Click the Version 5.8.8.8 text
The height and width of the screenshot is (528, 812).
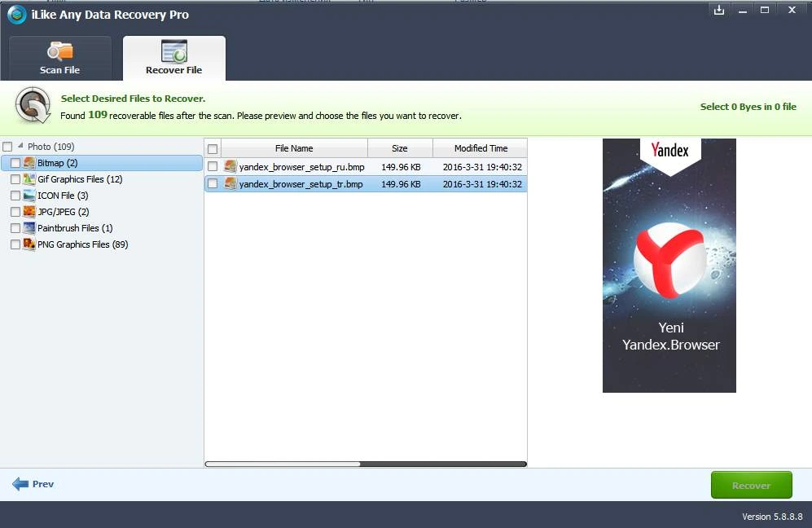click(772, 517)
